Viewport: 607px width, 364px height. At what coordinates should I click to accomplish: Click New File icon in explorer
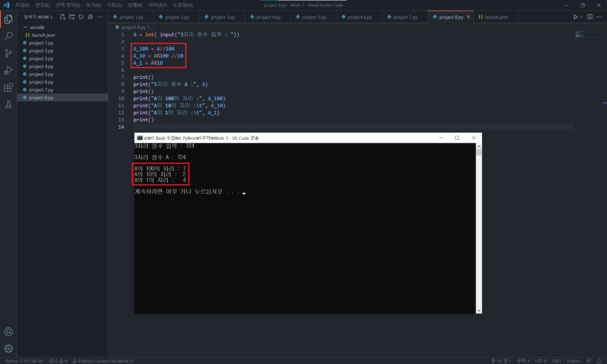pyautogui.click(x=63, y=17)
